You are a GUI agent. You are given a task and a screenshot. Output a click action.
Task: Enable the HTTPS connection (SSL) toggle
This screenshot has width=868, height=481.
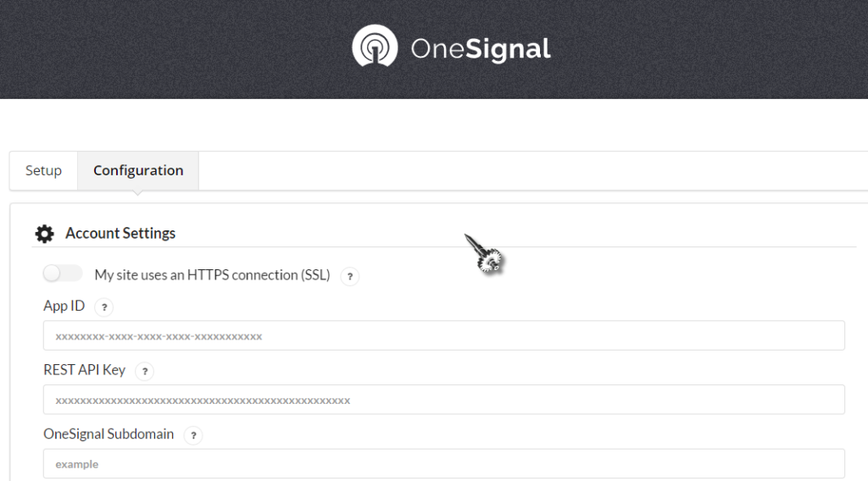[x=63, y=274]
